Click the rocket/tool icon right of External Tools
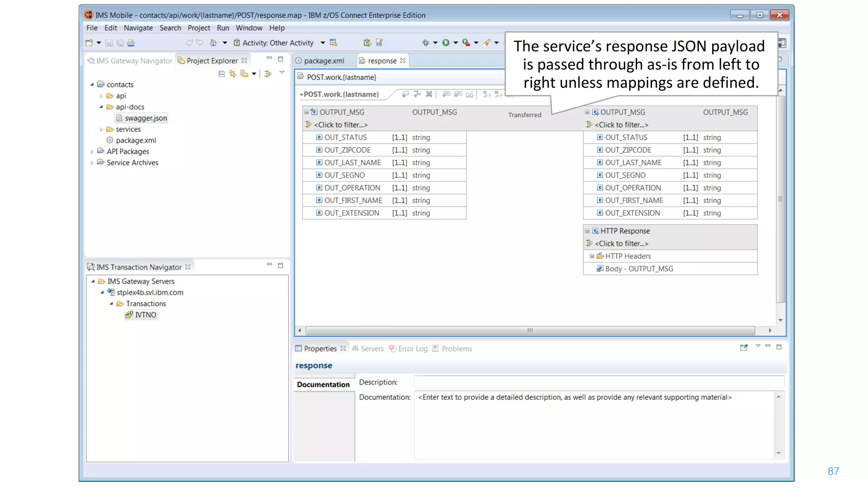 pyautogui.click(x=487, y=43)
